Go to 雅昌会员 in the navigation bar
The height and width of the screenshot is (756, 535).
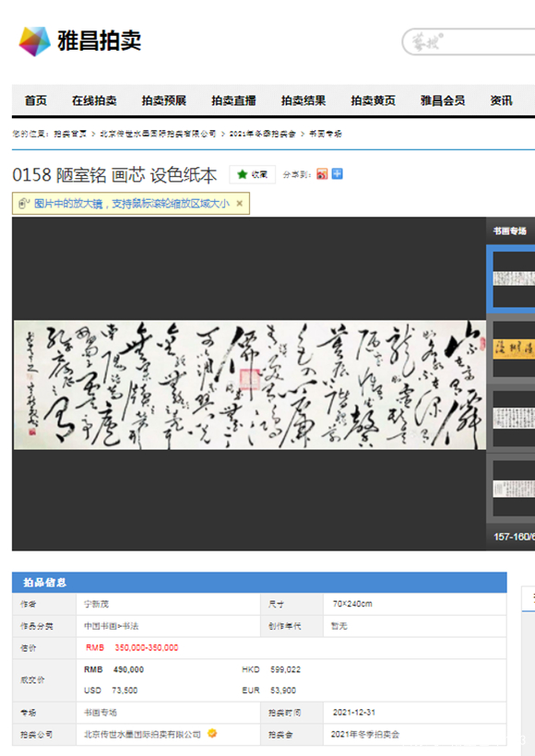point(443,100)
